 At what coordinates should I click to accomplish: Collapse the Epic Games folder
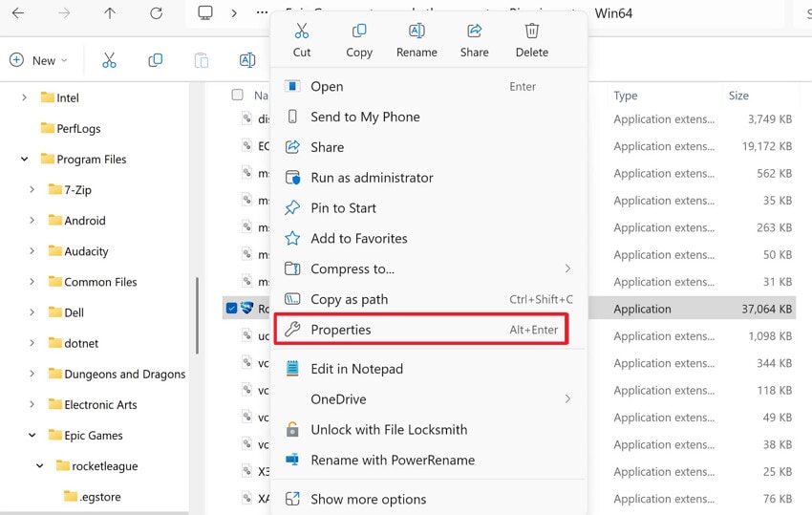pyautogui.click(x=32, y=435)
